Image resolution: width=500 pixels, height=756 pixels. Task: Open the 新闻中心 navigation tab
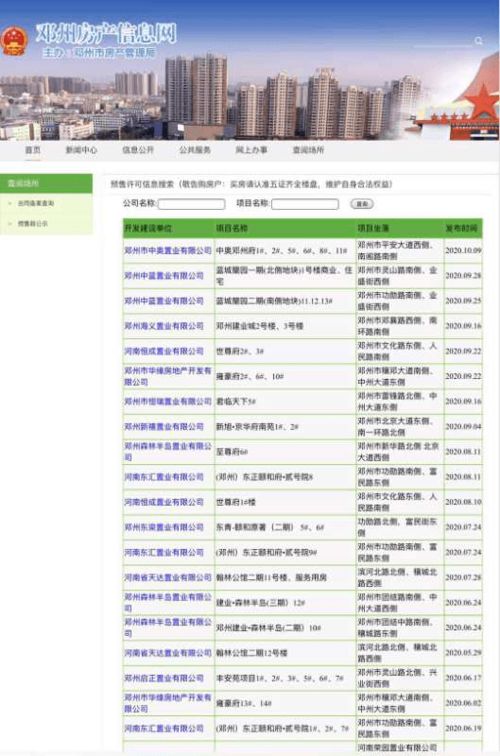(x=81, y=150)
